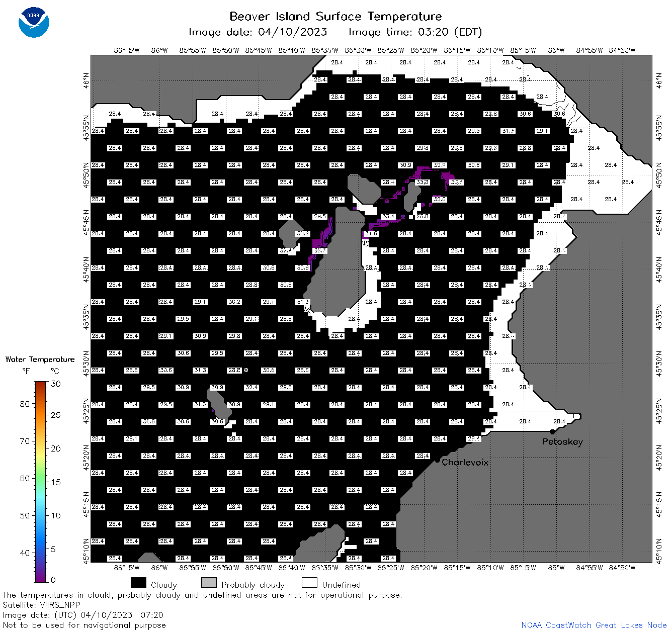Click the 85°W longitude label on bottom axis

556,567
